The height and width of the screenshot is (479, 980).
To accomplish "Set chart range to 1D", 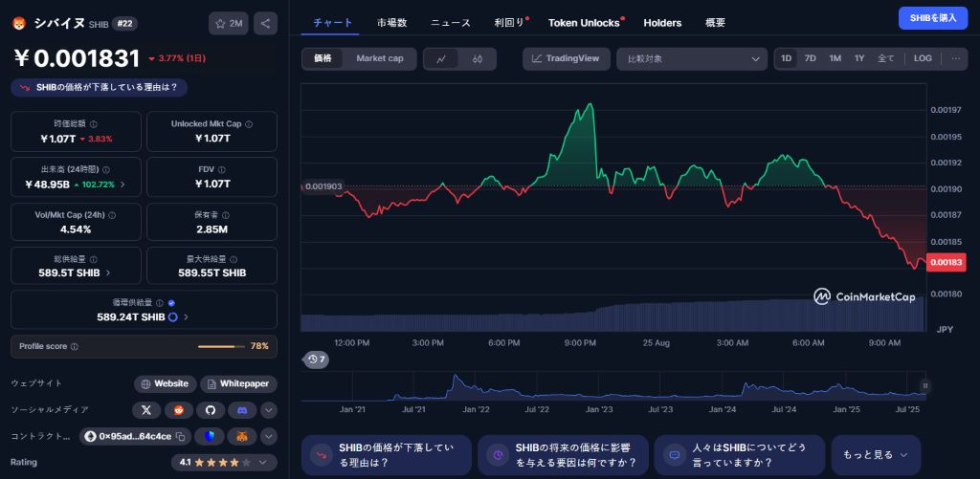I will (787, 58).
